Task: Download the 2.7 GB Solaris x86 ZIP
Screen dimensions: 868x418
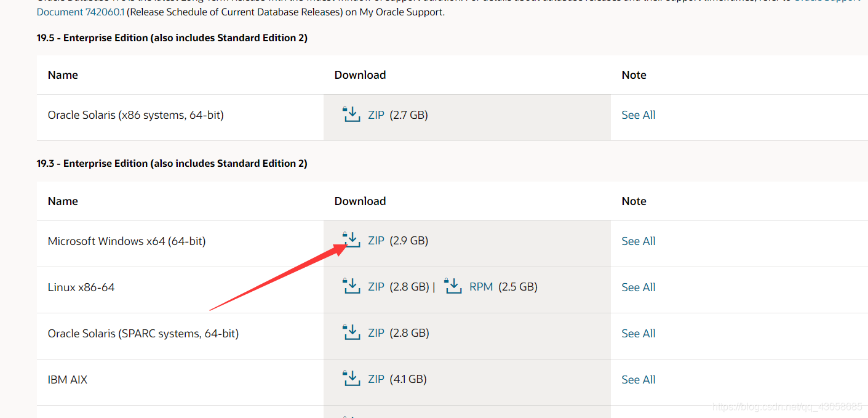Action: coord(376,115)
